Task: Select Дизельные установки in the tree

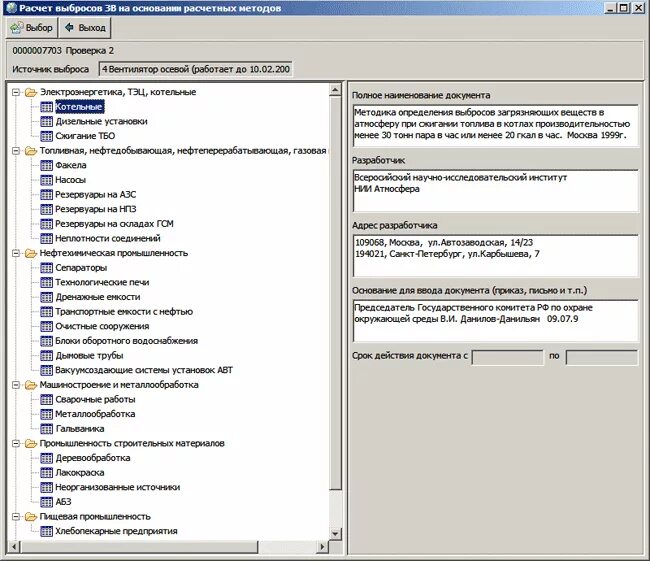Action: [x=102, y=121]
